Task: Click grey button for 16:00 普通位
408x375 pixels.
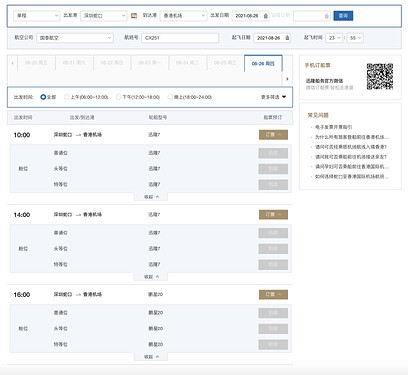Action: 273,313
